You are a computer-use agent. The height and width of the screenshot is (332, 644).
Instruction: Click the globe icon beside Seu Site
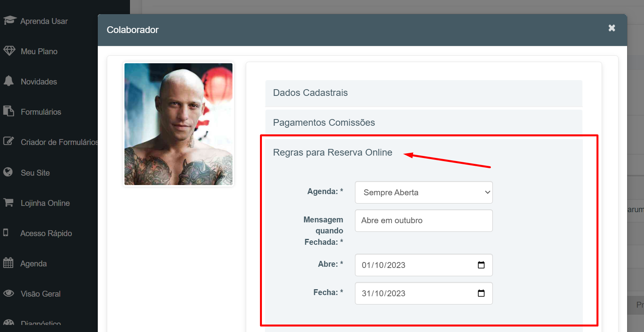(x=8, y=172)
